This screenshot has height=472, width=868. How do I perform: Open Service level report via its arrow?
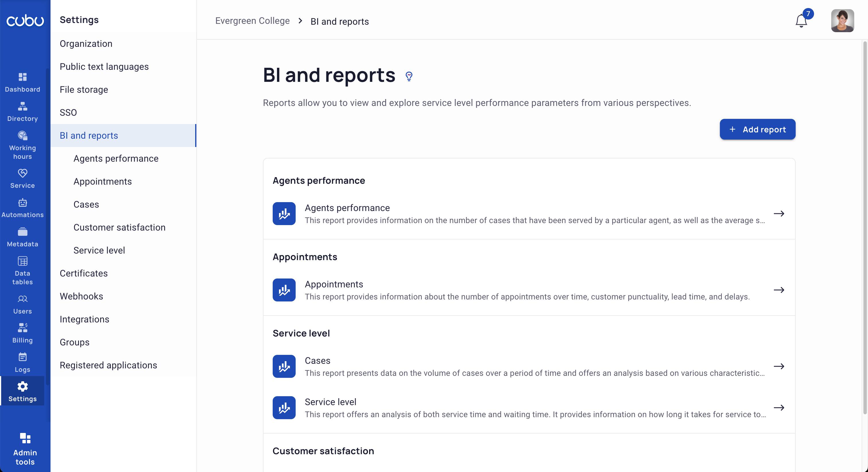[779, 408]
